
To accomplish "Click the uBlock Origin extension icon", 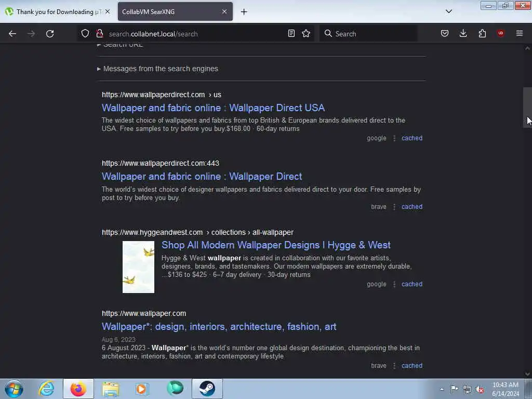I will (x=500, y=33).
